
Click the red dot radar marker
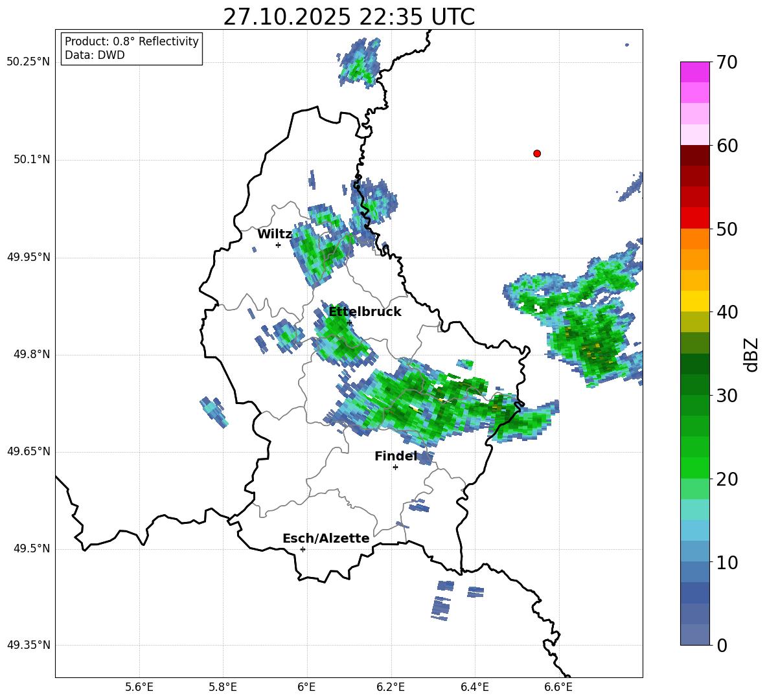click(537, 153)
